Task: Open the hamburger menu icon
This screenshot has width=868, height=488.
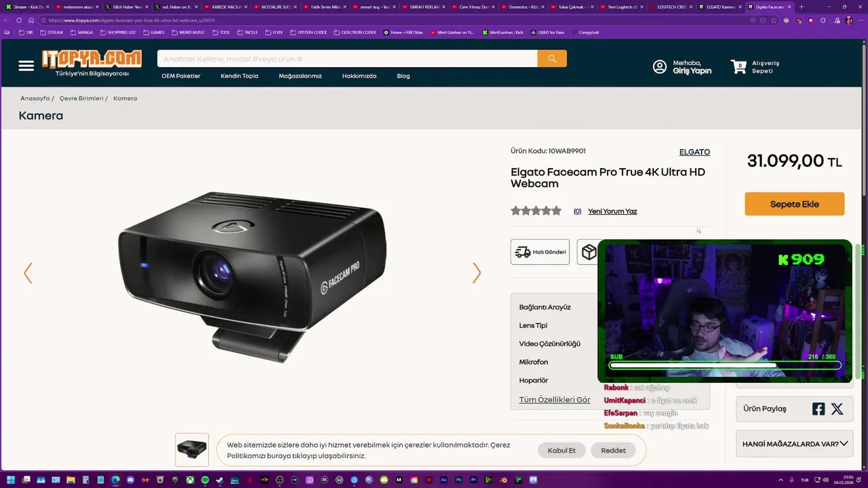Action: click(x=26, y=66)
